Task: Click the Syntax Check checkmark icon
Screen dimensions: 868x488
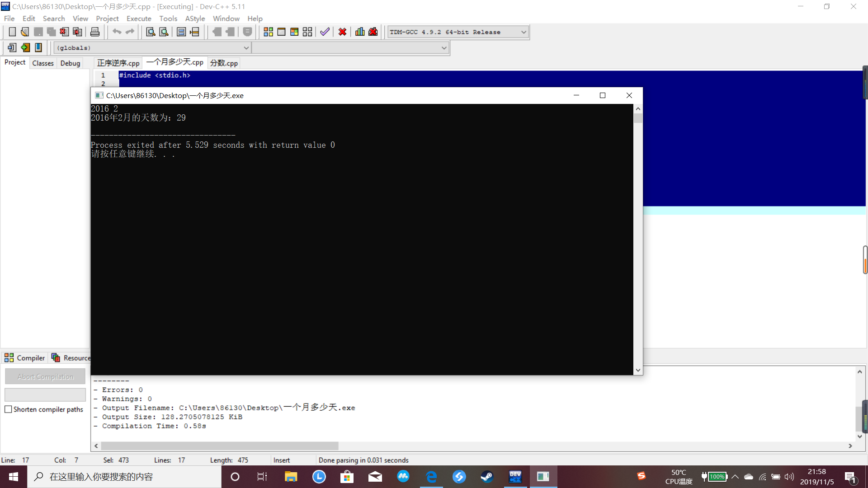Action: [325, 32]
